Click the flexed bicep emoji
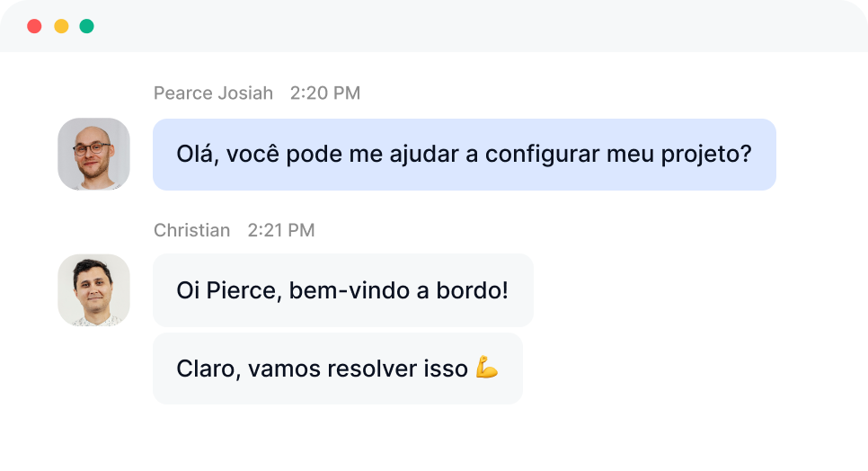 point(487,367)
